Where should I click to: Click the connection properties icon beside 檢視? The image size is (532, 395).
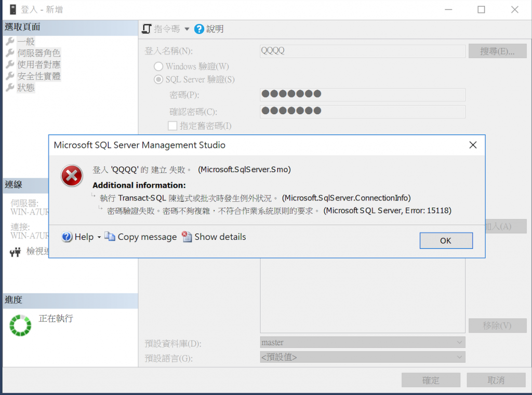pyautogui.click(x=15, y=252)
